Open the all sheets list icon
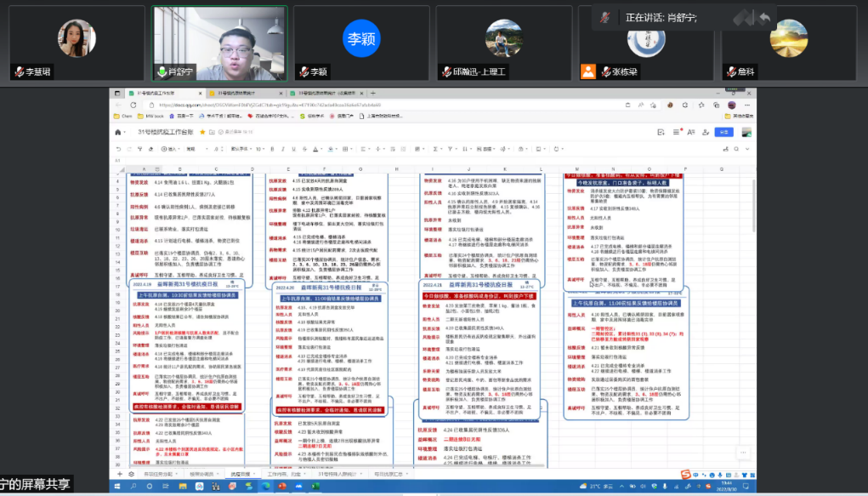The height and width of the screenshot is (496, 868). point(131,474)
